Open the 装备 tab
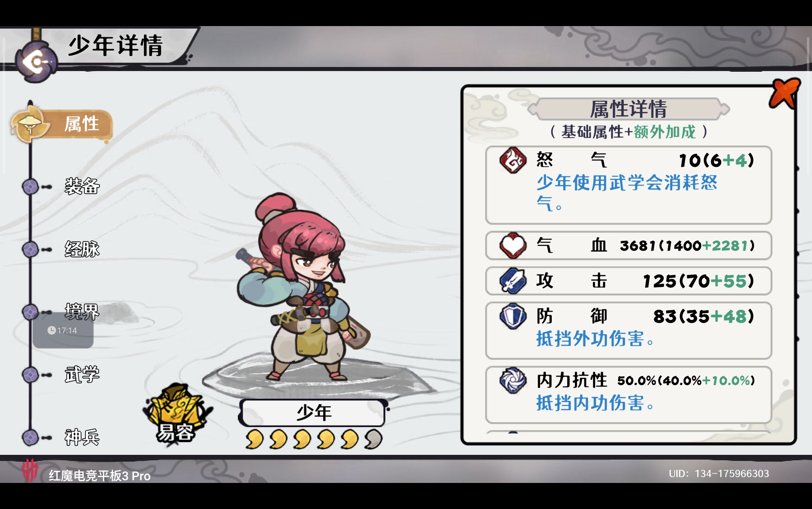Screen dimensions: 812x509 82,186
